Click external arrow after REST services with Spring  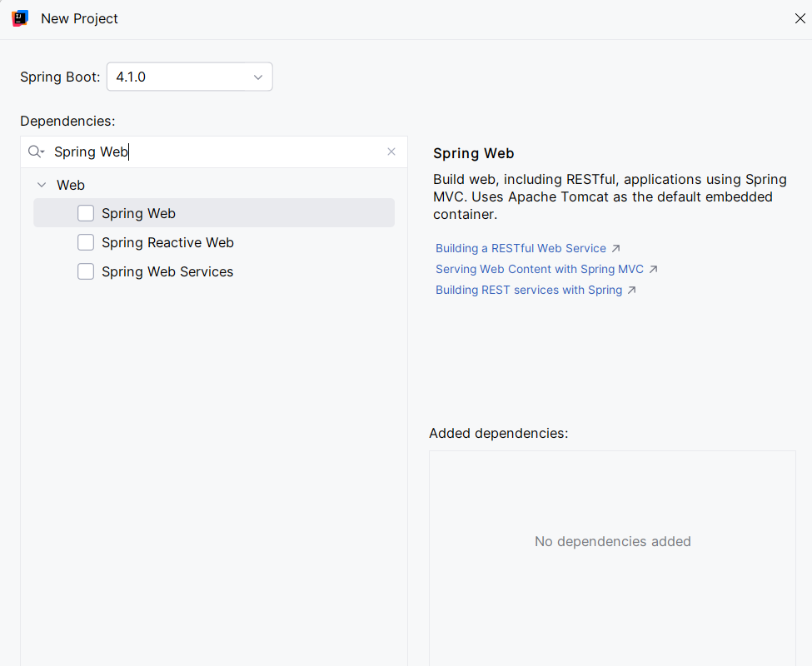(631, 290)
